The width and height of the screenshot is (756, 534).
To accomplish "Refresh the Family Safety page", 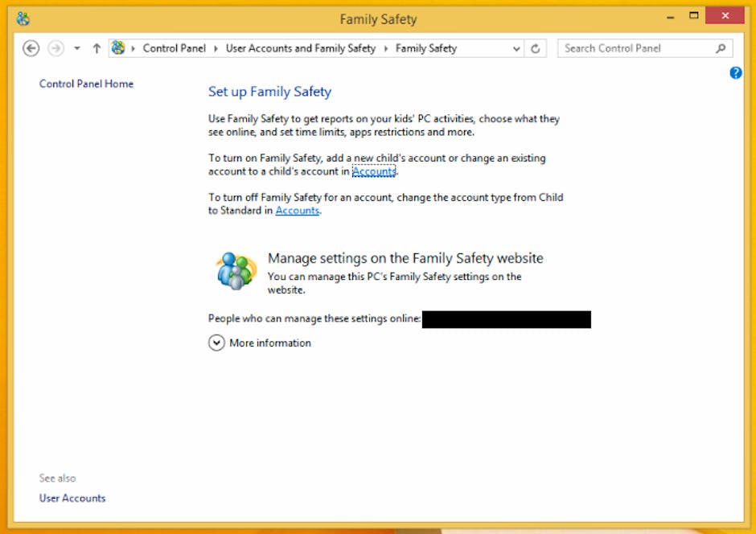I will (536, 48).
